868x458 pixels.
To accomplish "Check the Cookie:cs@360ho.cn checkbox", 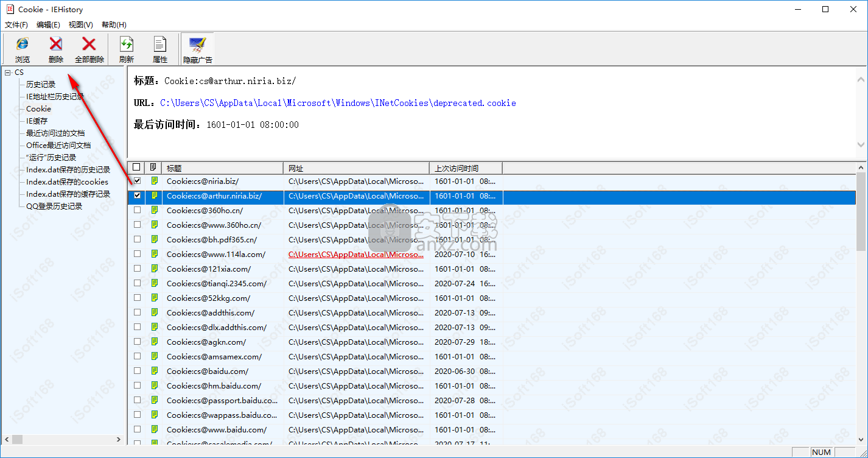I will coord(137,210).
